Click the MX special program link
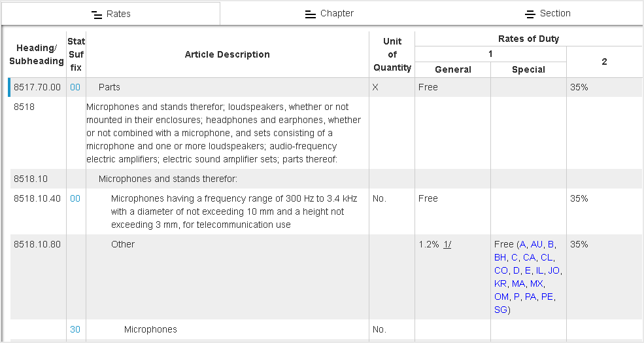The width and height of the screenshot is (644, 343). pyautogui.click(x=537, y=283)
